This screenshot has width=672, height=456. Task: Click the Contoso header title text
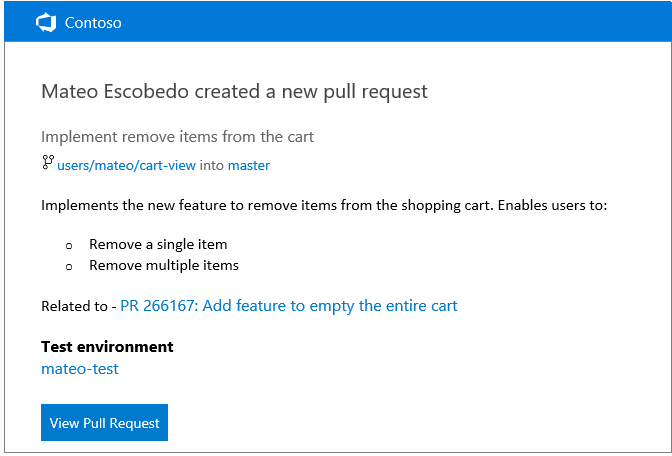pos(93,22)
